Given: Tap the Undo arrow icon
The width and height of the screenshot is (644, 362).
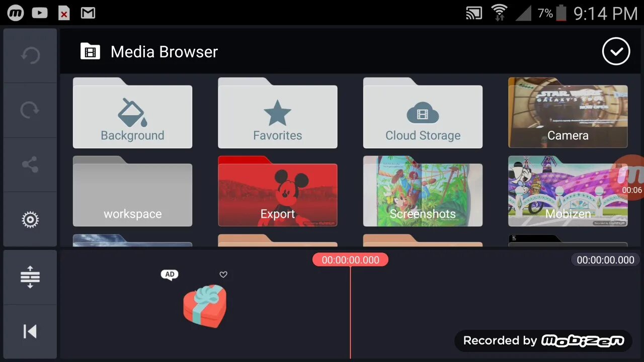Looking at the screenshot, I should [30, 55].
